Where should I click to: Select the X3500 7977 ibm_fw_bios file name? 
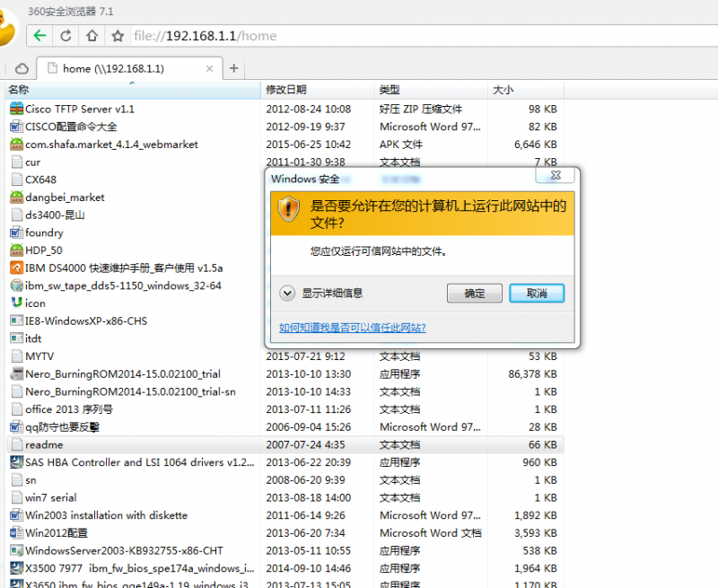(x=140, y=568)
